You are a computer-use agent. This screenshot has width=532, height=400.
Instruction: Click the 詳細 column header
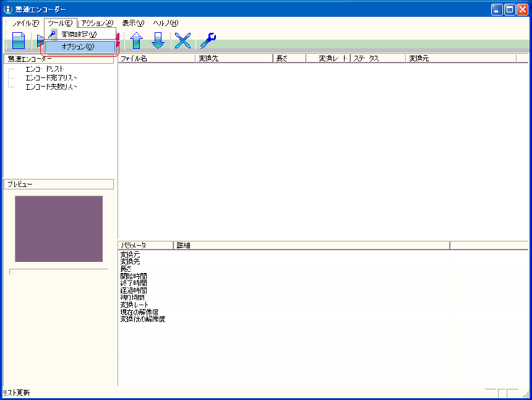point(311,245)
